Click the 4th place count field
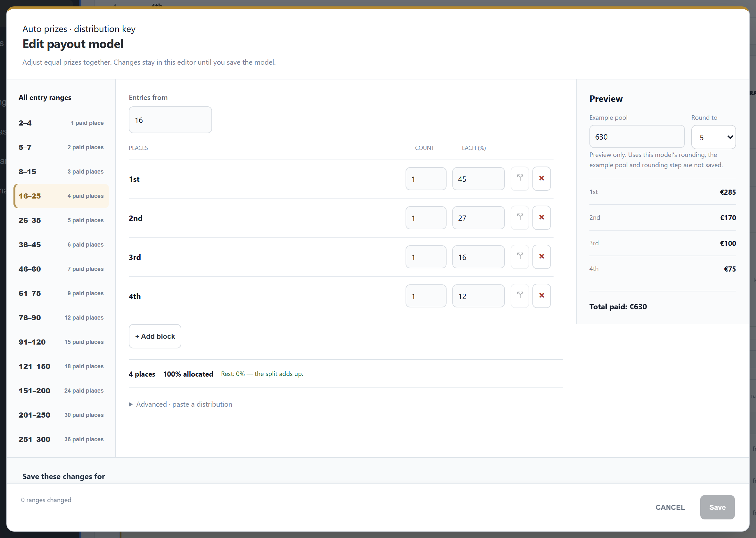The width and height of the screenshot is (756, 538). click(x=426, y=296)
